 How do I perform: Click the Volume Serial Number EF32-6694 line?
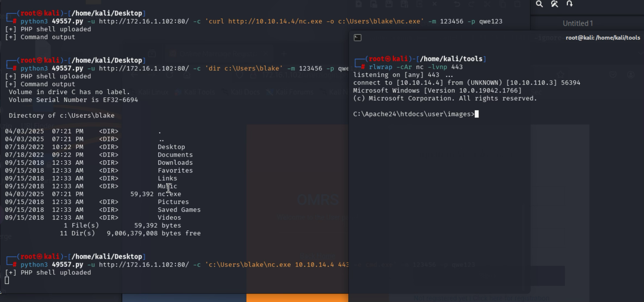(73, 100)
